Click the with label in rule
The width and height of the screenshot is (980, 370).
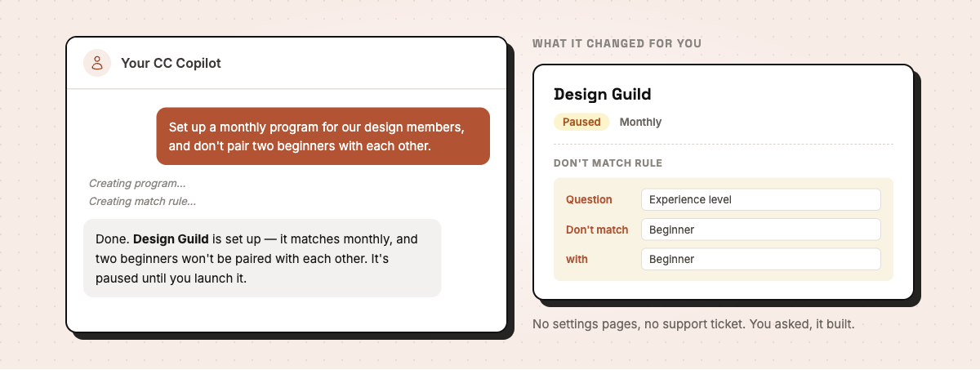pos(577,259)
